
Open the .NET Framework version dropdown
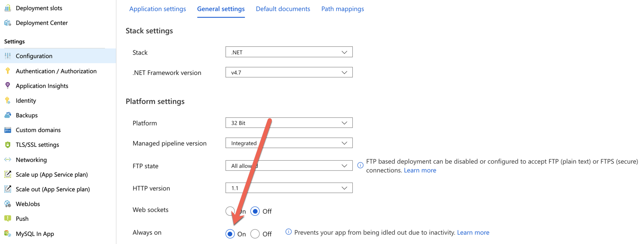tap(289, 72)
